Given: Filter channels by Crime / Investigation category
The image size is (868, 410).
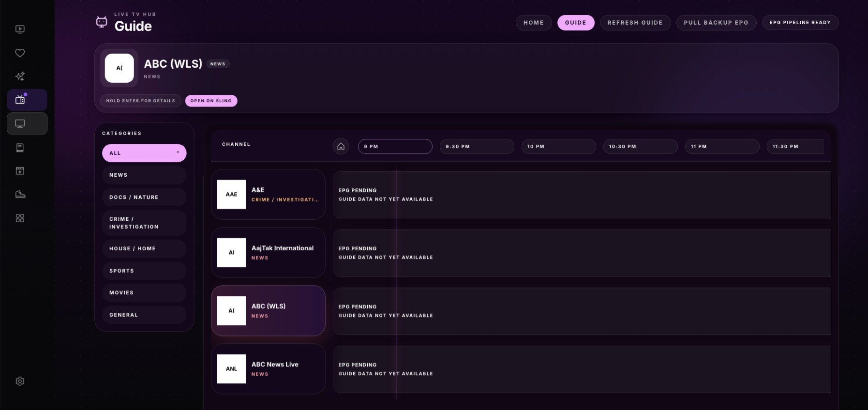Looking at the screenshot, I should point(144,223).
